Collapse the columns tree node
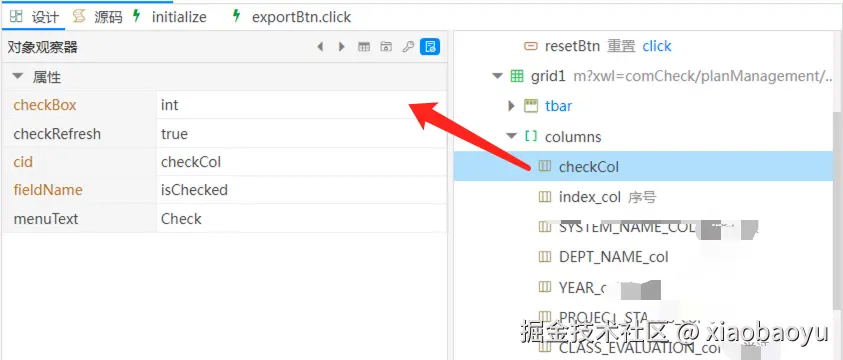 (511, 136)
